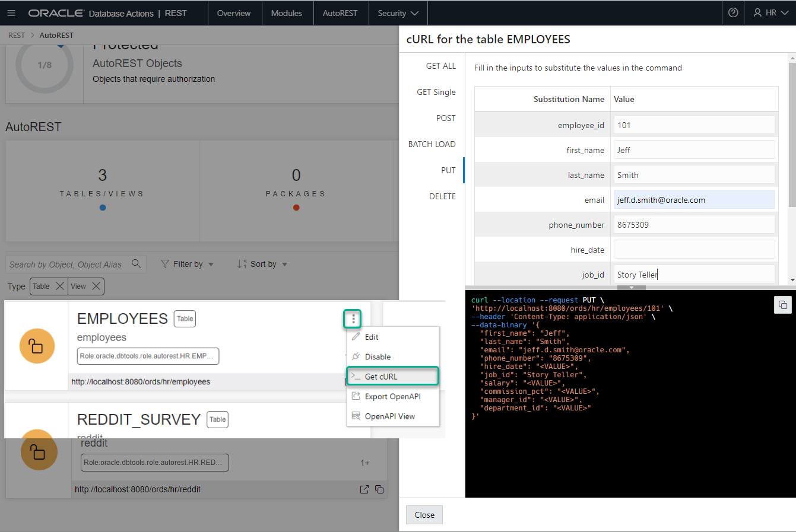The width and height of the screenshot is (796, 532).
Task: Edit the job_id value field
Action: click(694, 275)
